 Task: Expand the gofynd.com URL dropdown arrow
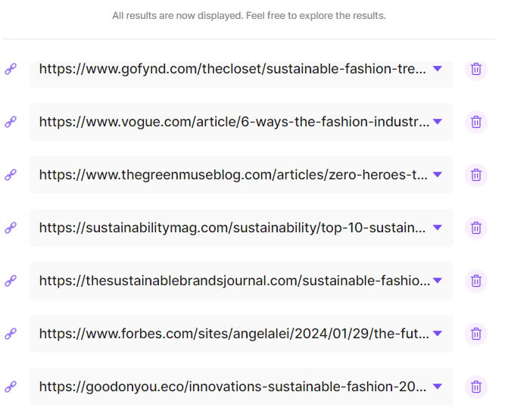438,69
